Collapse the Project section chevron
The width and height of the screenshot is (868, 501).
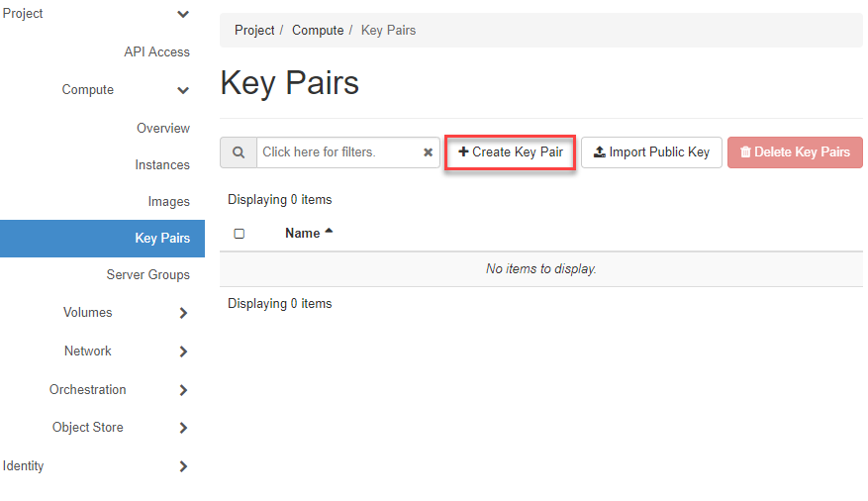click(x=182, y=15)
